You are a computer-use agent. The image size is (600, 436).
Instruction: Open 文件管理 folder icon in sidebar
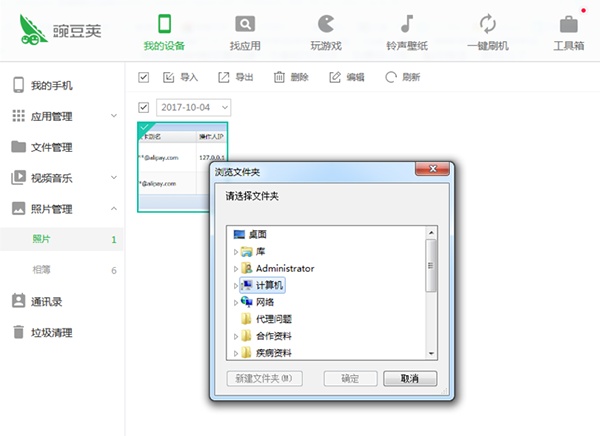tap(18, 147)
